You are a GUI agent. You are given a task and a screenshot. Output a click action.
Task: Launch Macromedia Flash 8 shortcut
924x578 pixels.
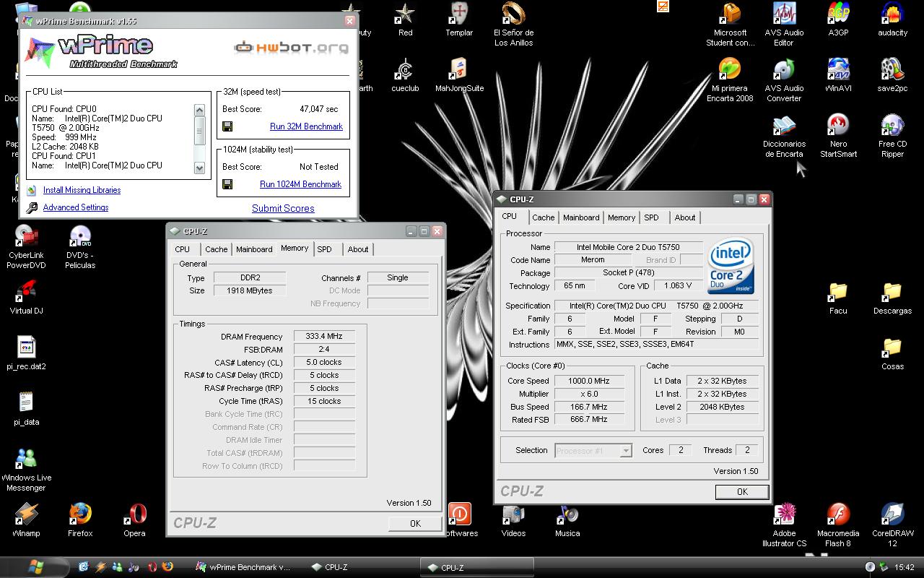(x=838, y=525)
